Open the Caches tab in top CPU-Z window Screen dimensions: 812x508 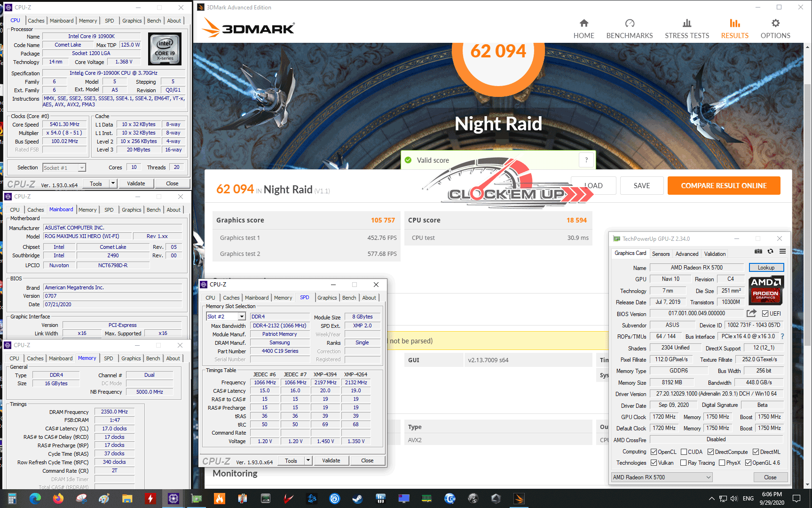click(36, 21)
